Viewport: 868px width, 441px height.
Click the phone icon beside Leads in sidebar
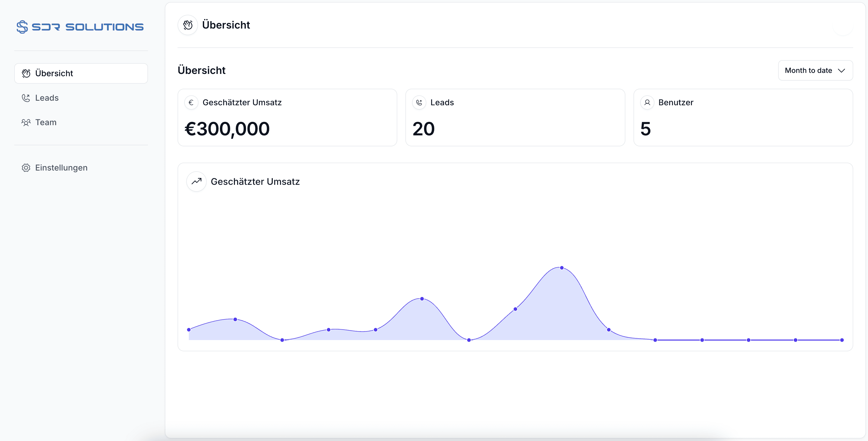(26, 98)
